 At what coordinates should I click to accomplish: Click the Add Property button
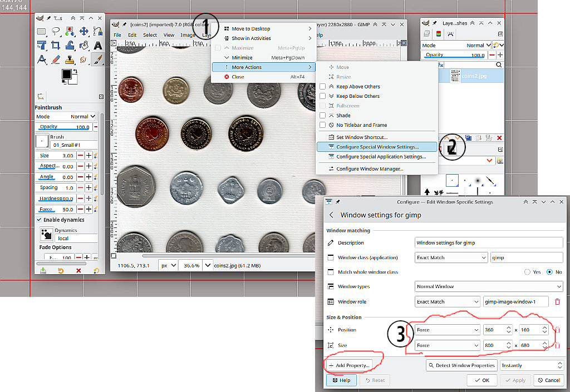pos(349,365)
